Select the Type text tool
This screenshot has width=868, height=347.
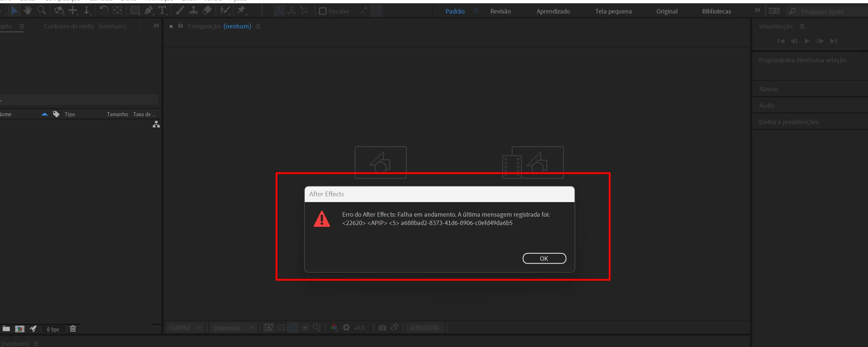(x=162, y=11)
